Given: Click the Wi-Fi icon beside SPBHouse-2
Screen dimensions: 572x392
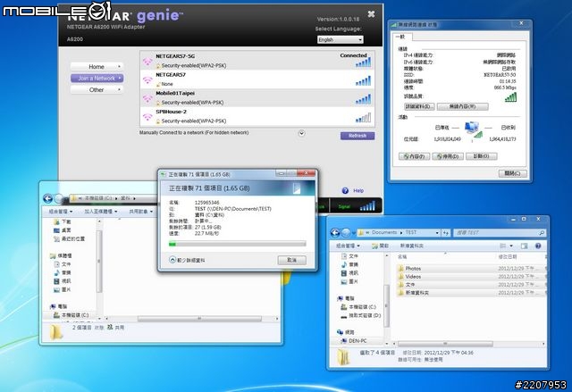Looking at the screenshot, I should [147, 117].
